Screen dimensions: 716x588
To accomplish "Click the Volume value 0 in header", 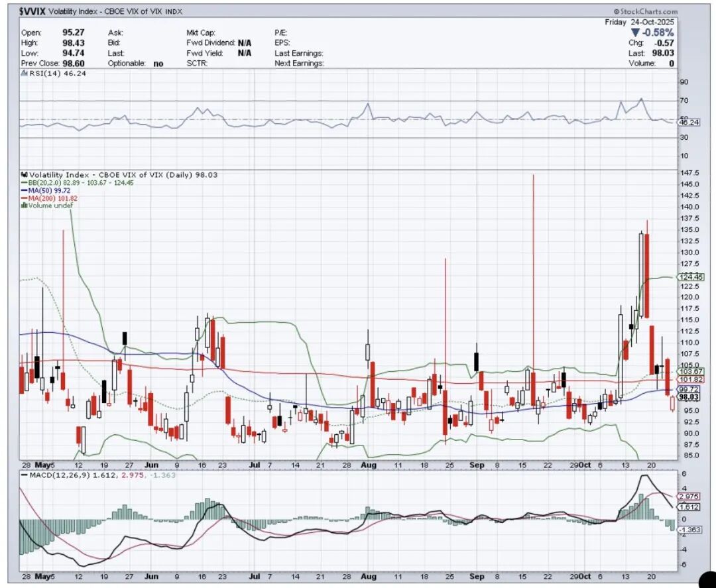I will click(671, 64).
